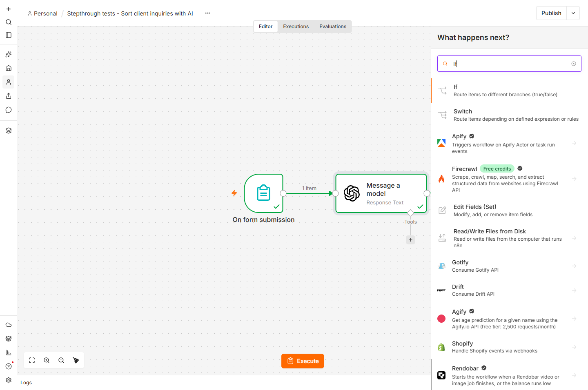Image resolution: width=588 pixels, height=390 pixels.
Task: Switch to the Evaluations tab
Action: 333,27
